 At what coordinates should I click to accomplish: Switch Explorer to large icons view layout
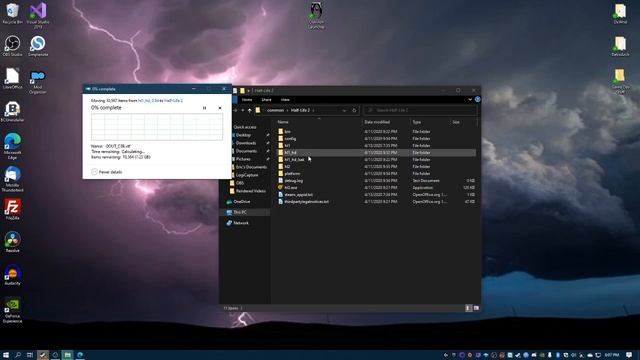click(476, 308)
